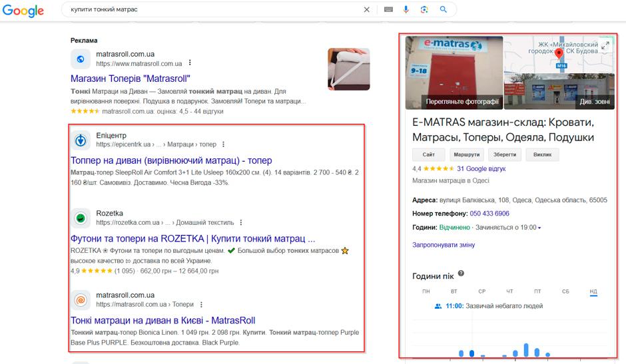
Task: Open the three-dot menu next to the matrasroll ad URL
Action: (190, 63)
